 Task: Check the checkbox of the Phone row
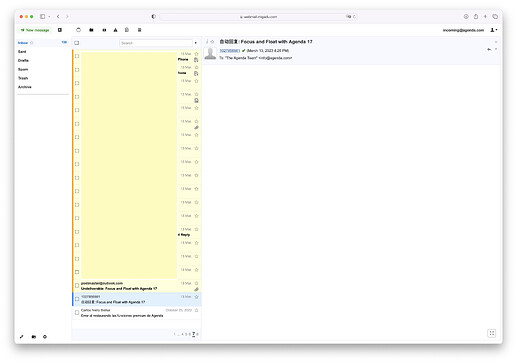77,56
